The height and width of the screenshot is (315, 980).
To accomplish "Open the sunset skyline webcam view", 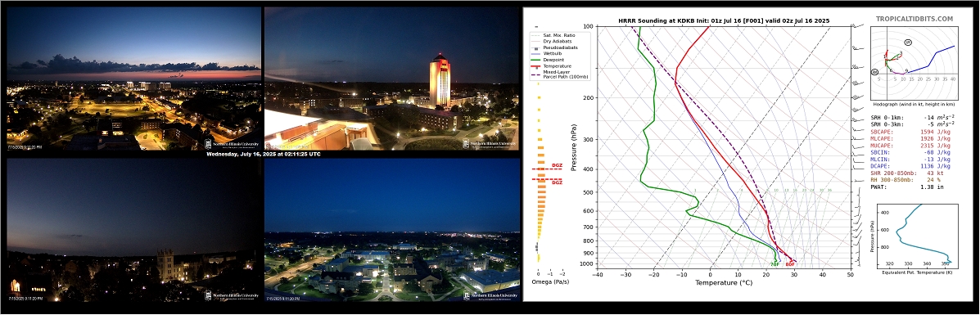I will click(x=133, y=79).
